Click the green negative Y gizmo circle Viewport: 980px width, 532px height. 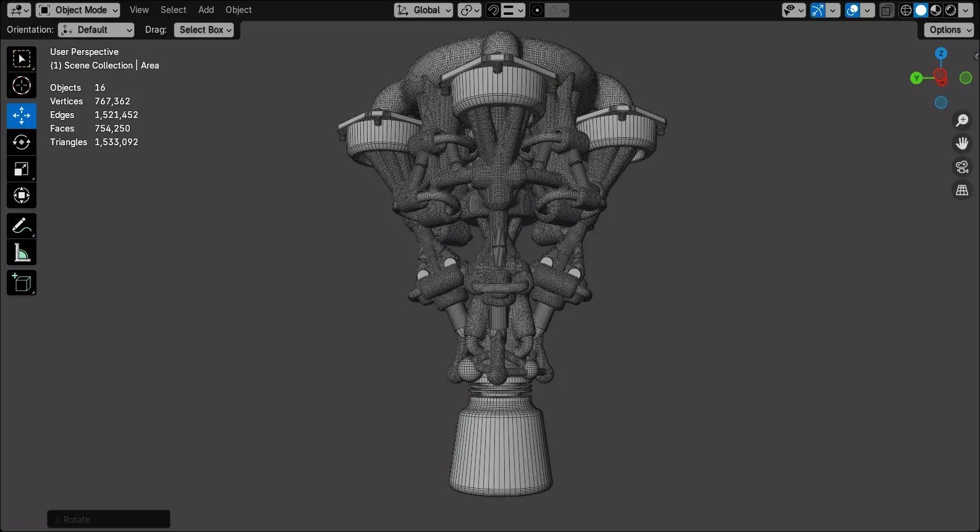pos(966,78)
